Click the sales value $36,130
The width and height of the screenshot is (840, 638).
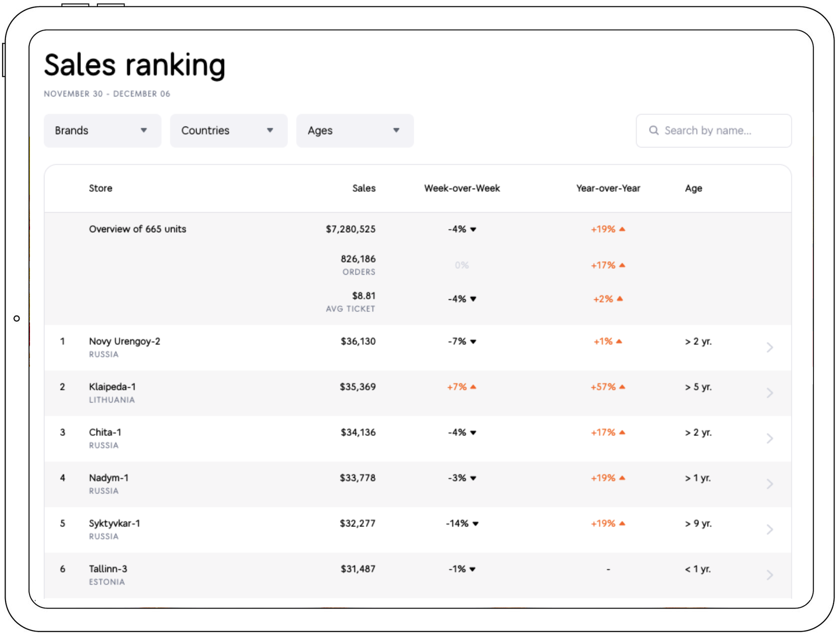click(x=358, y=341)
